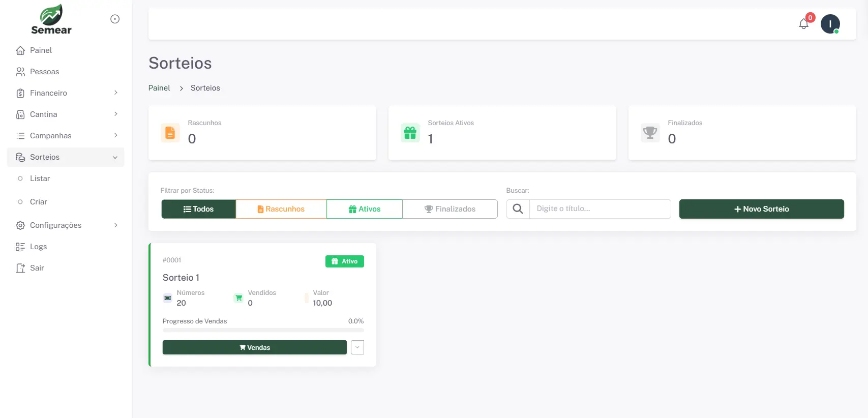
Task: Go to Pessoas in sidebar
Action: (44, 72)
